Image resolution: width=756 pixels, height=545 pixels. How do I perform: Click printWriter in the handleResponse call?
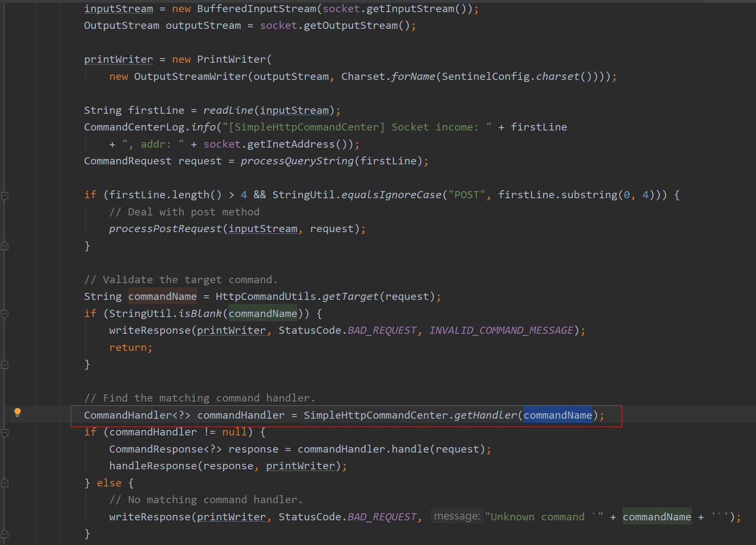click(300, 466)
